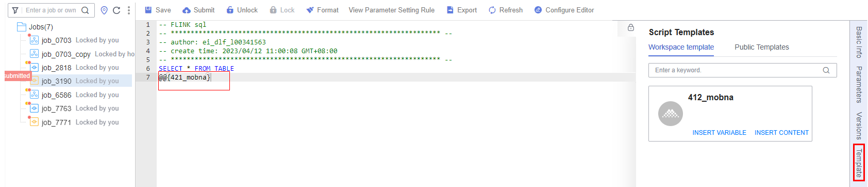Image resolution: width=868 pixels, height=187 pixels.
Task: Click the lock icon in editor corner
Action: 631,28
